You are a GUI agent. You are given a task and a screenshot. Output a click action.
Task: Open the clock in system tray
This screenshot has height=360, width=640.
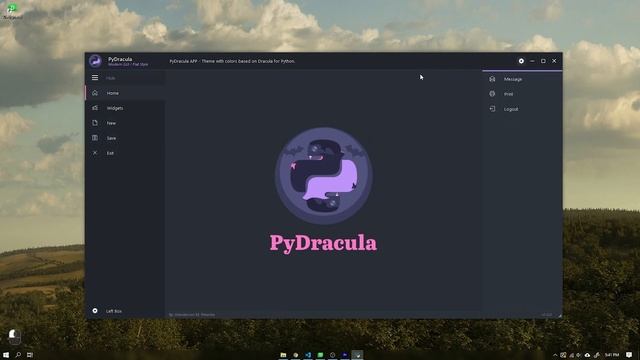(612, 355)
